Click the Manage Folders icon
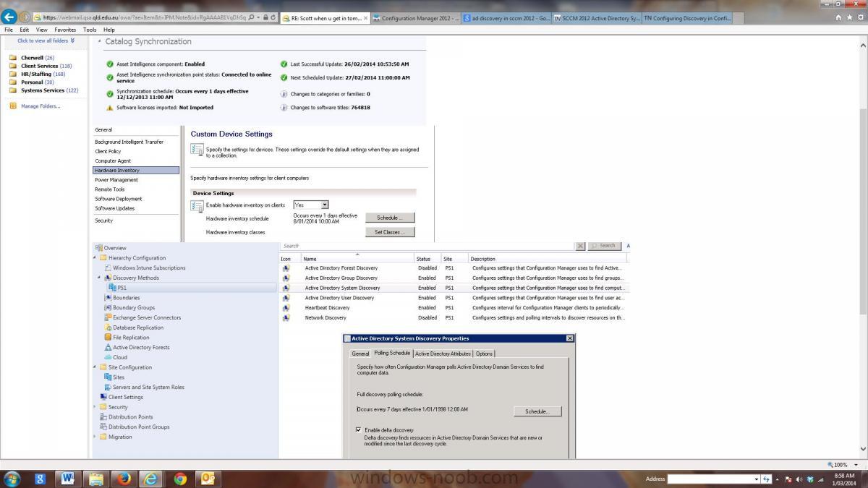This screenshot has width=868, height=488. [13, 106]
